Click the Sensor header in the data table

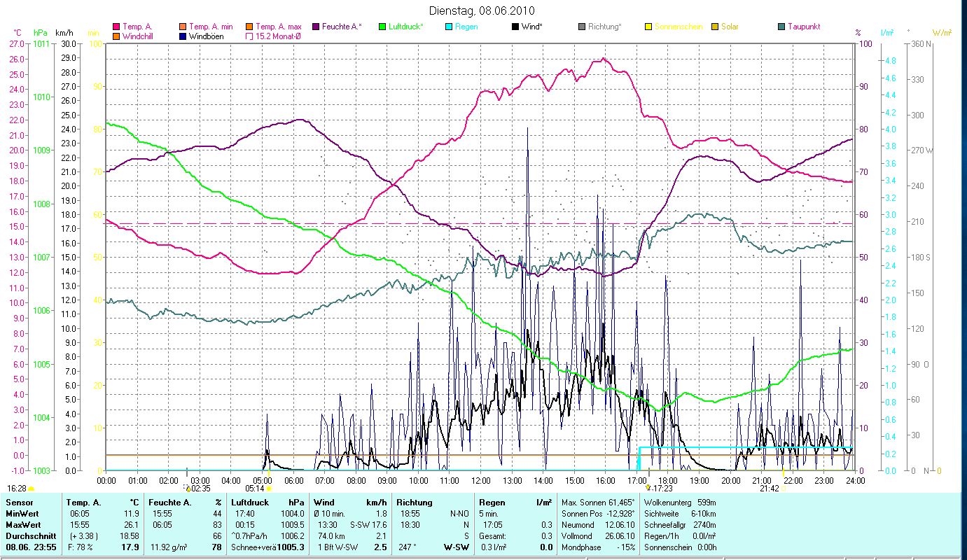click(x=19, y=503)
